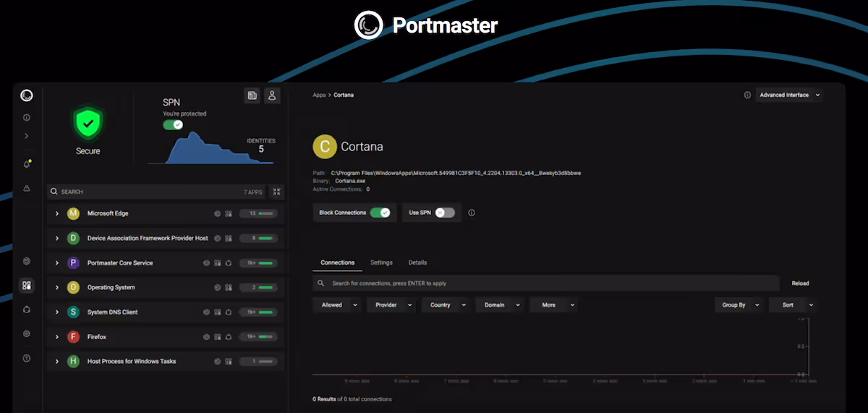Click the bottom-most help icon in the sidebar

click(27, 358)
